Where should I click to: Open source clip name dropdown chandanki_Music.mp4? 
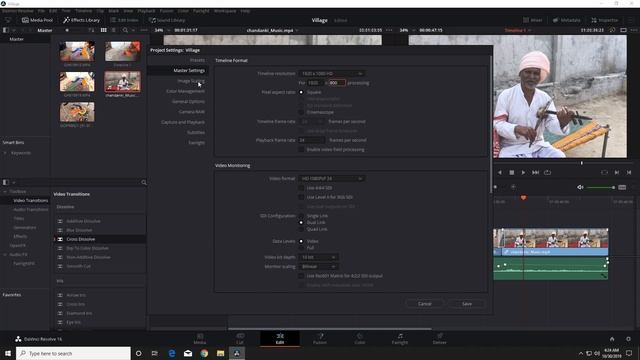[x=272, y=30]
